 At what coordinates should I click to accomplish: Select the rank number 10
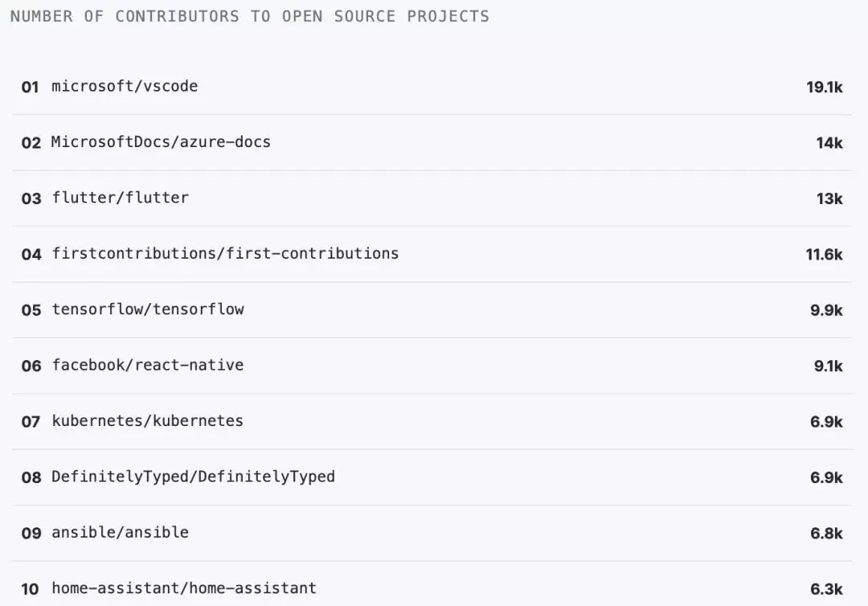pyautogui.click(x=31, y=589)
